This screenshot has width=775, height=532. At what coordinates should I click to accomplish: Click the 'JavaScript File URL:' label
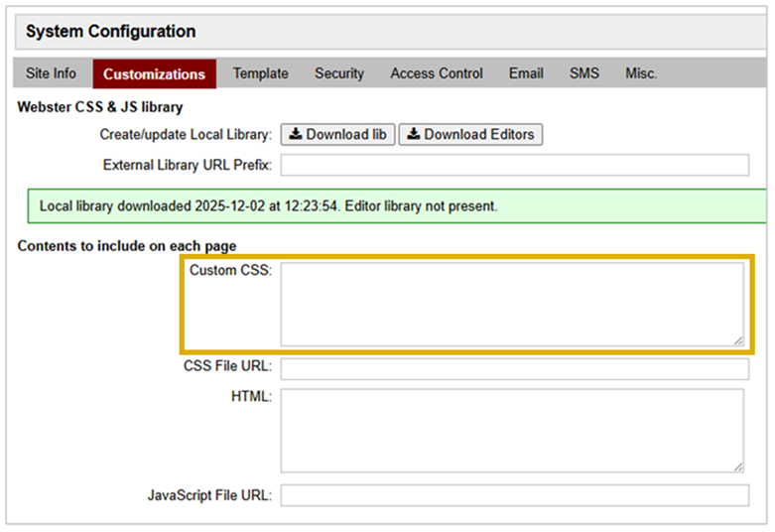[210, 495]
